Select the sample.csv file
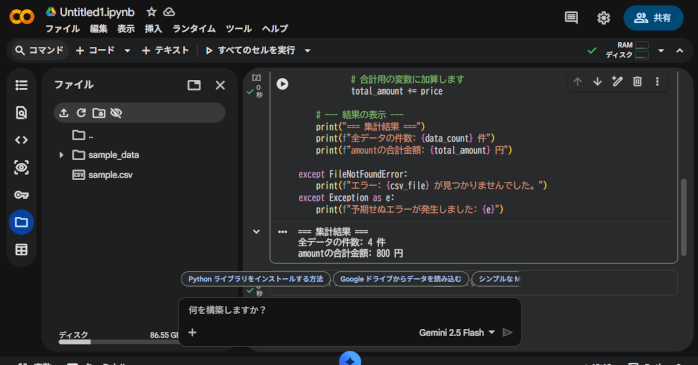Viewport: 698px width, 365px height. [x=102, y=175]
